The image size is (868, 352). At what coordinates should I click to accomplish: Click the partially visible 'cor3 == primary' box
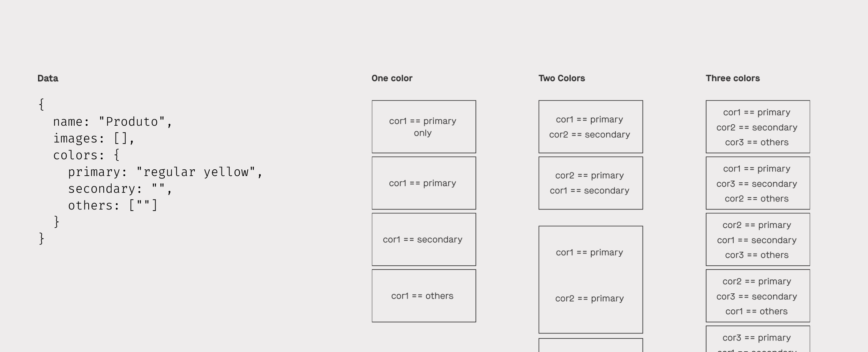click(758, 339)
